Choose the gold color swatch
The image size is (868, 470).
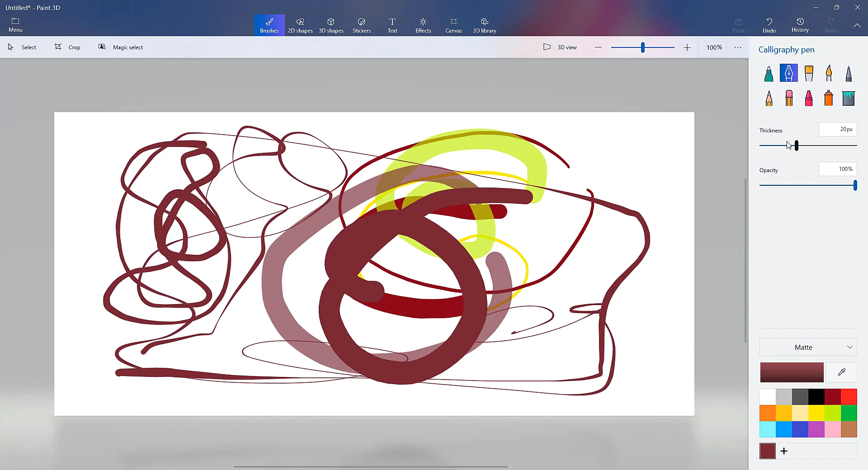click(x=784, y=413)
